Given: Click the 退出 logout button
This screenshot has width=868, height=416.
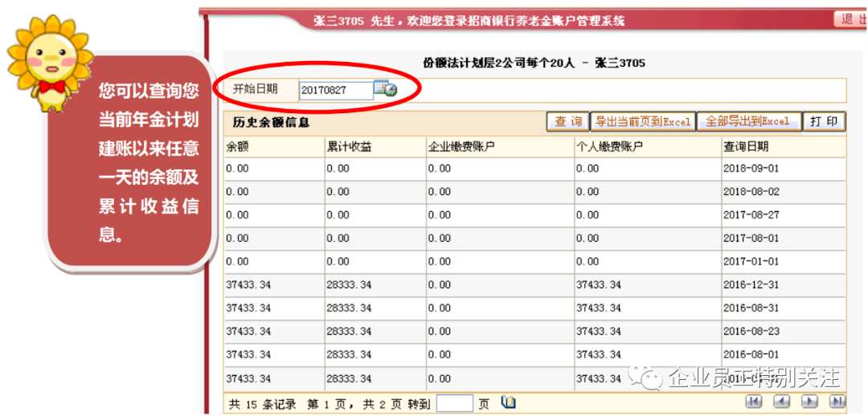Looking at the screenshot, I should 851,20.
